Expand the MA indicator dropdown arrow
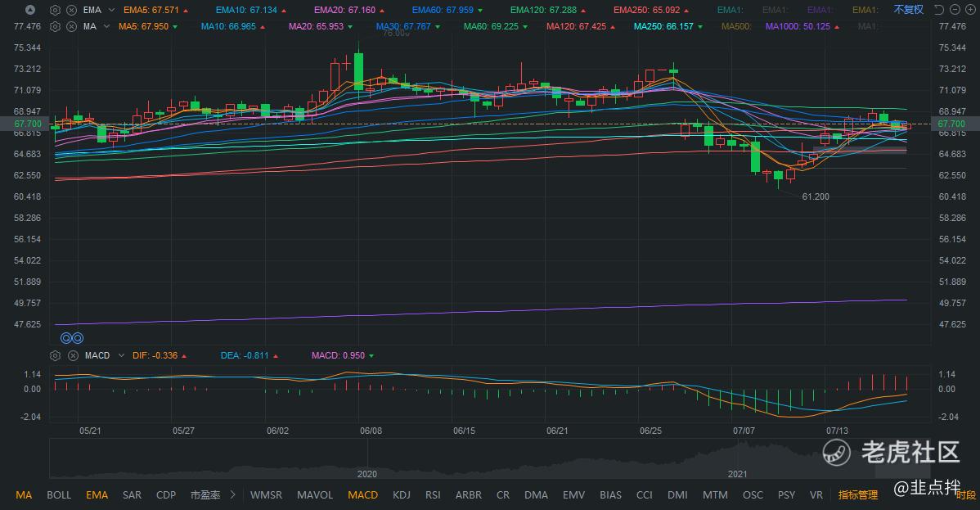The image size is (980, 510). coord(106,27)
